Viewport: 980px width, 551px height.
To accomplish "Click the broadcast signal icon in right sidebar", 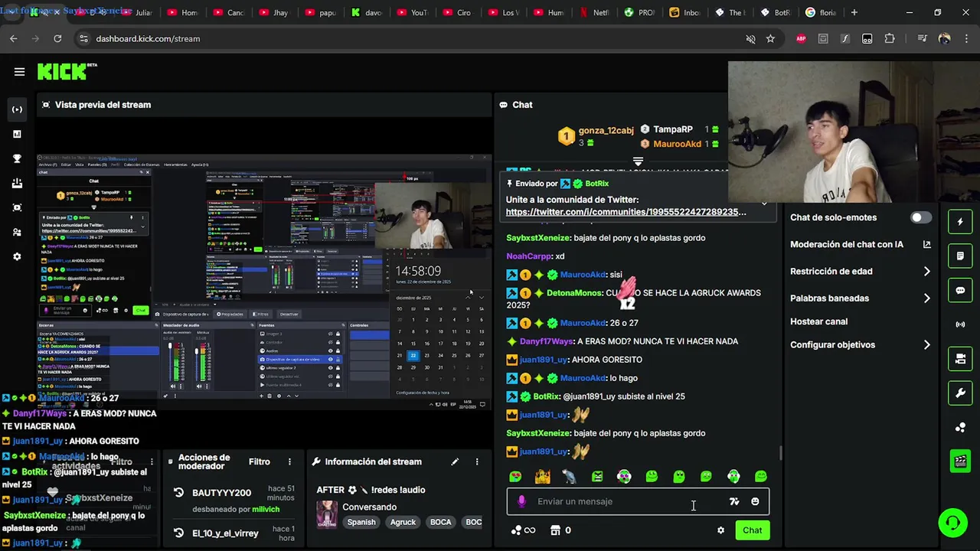I will [960, 324].
